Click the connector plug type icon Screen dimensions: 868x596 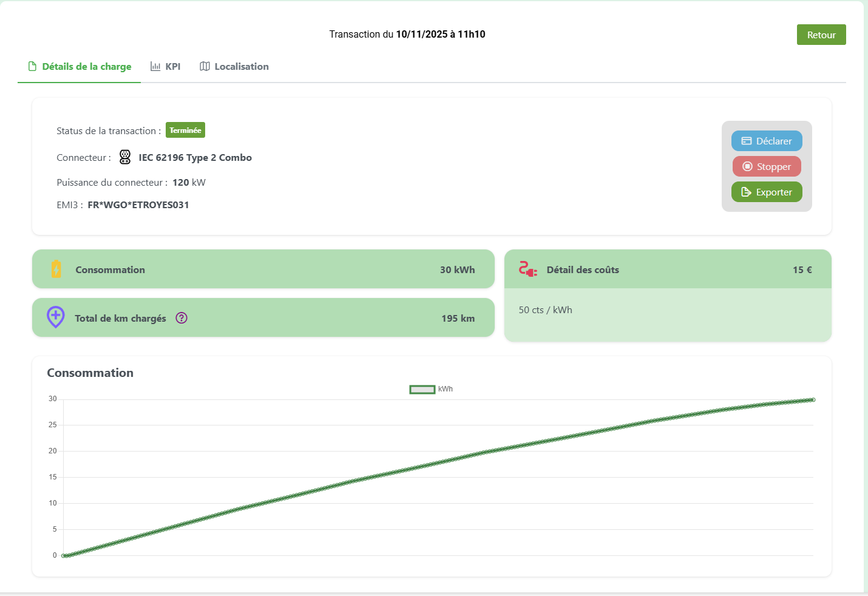pos(125,157)
